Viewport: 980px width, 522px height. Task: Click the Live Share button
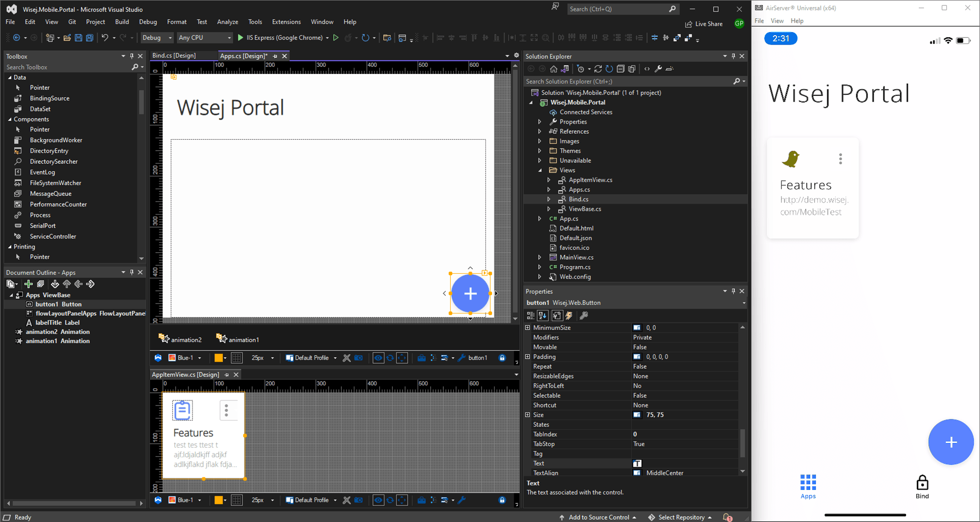(704, 24)
